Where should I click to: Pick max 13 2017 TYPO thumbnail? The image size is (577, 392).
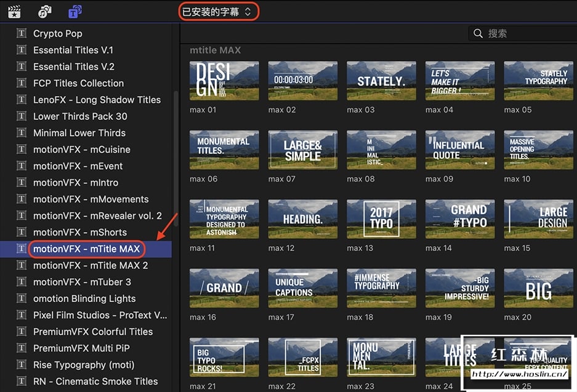(381, 219)
